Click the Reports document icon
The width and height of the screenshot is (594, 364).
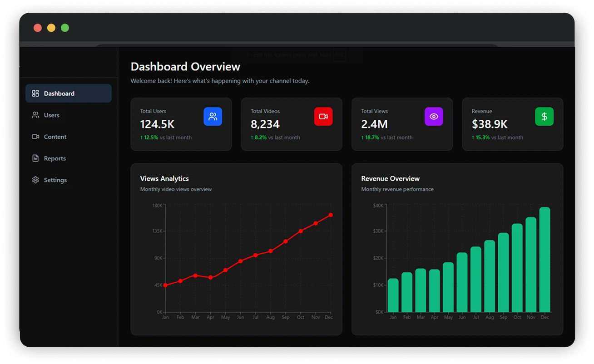click(x=35, y=158)
